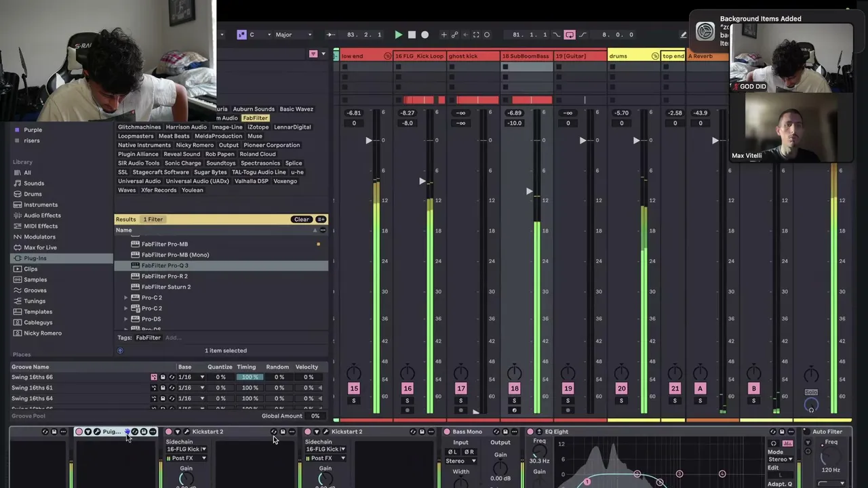Click the Punch-Out switch icon
This screenshot has width=868, height=488.
point(583,35)
